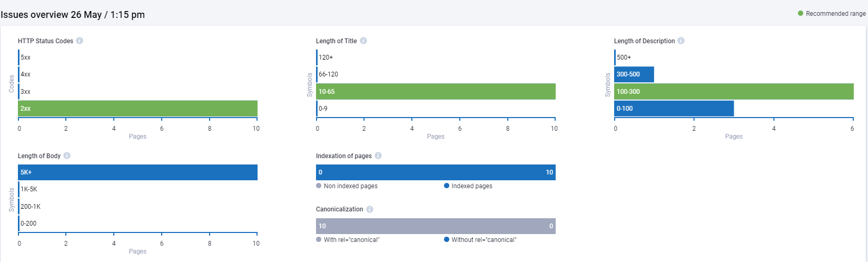This screenshot has height=262, width=868.
Task: Toggle Indexed pages legend item
Action: pos(468,186)
